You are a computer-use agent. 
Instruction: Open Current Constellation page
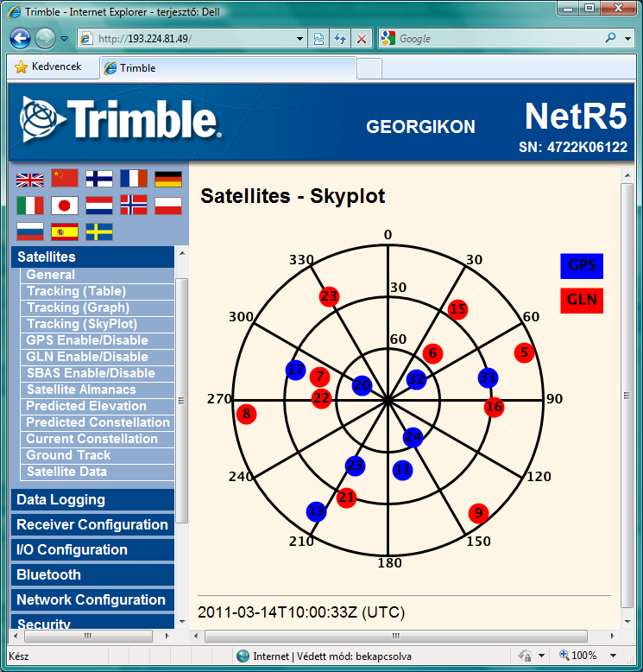[x=98, y=439]
